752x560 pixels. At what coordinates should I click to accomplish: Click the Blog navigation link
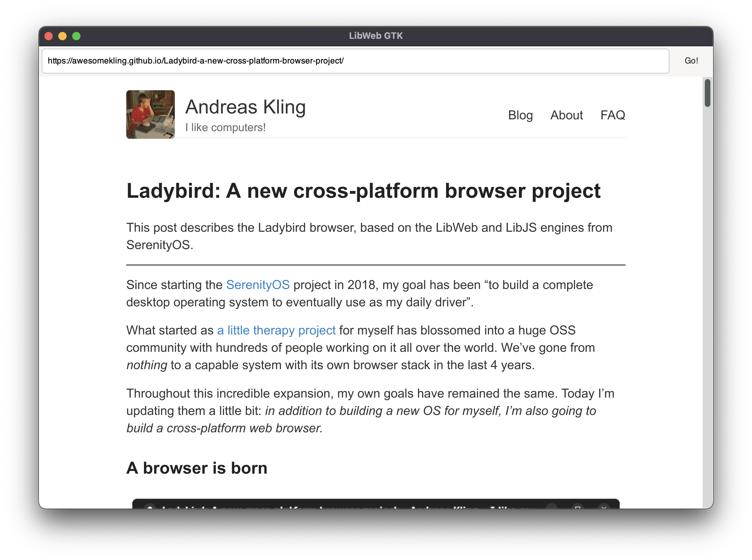[x=520, y=115]
